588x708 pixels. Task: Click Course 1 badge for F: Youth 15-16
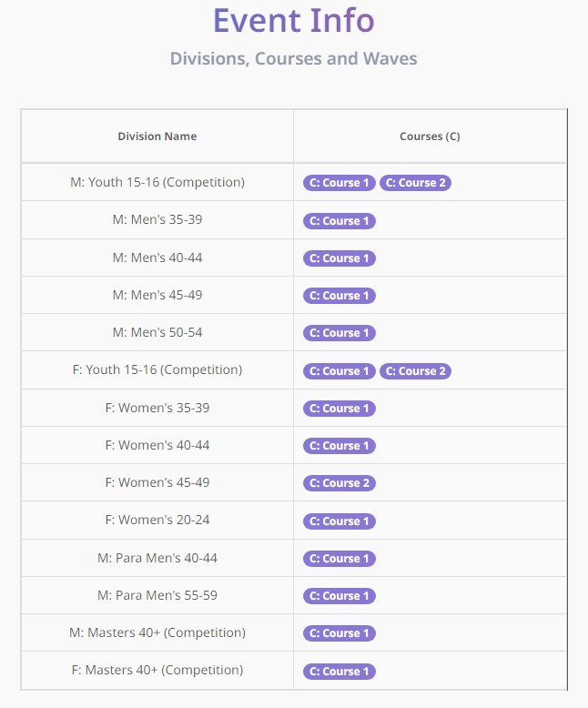coord(340,371)
